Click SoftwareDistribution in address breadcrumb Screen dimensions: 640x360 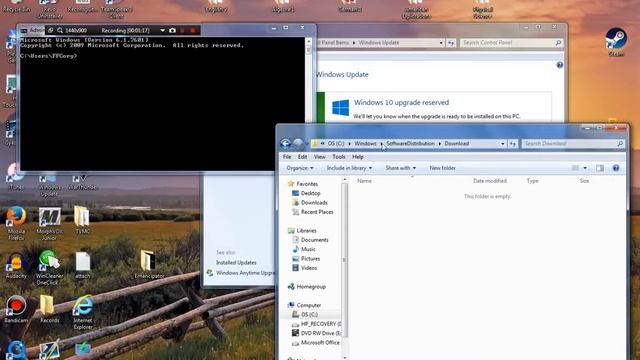coord(410,144)
